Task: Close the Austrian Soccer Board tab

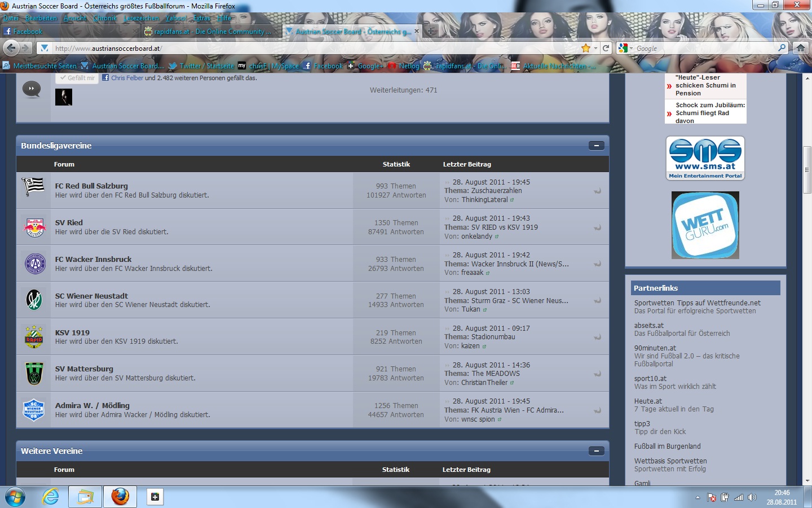Action: (417, 31)
